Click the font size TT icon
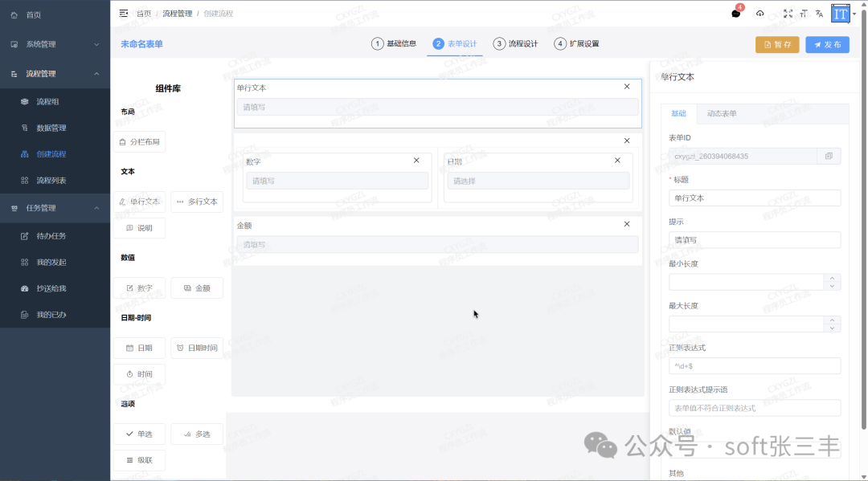This screenshot has height=481, width=868. point(803,13)
